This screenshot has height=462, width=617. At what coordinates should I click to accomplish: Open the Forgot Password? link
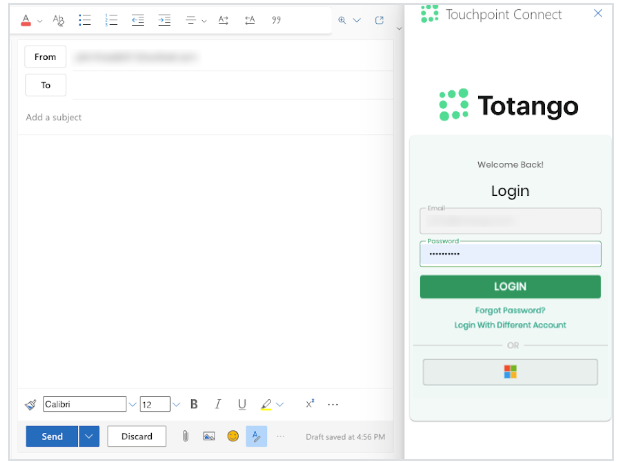510,310
